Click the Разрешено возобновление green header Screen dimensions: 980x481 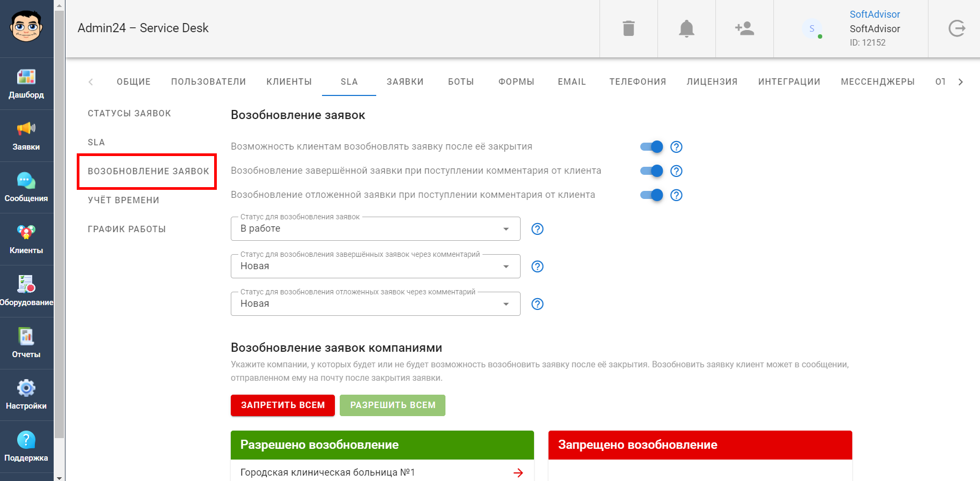[382, 445]
